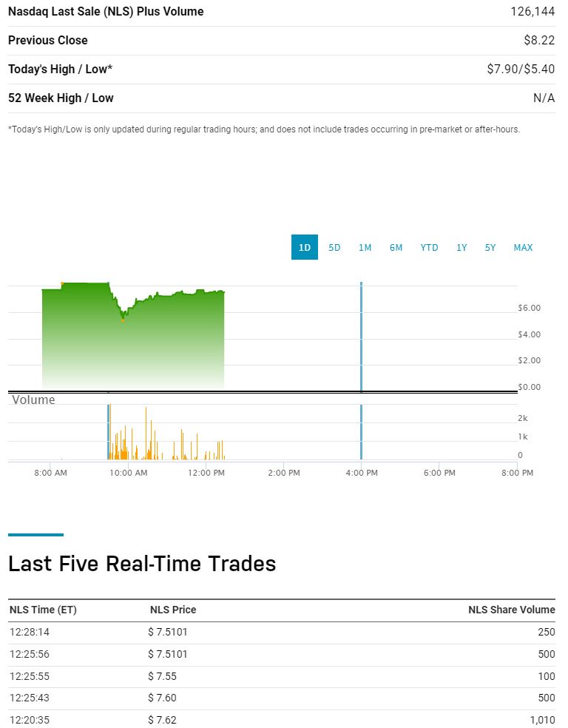
Task: Switch to the MAX chart range
Action: [x=523, y=247]
